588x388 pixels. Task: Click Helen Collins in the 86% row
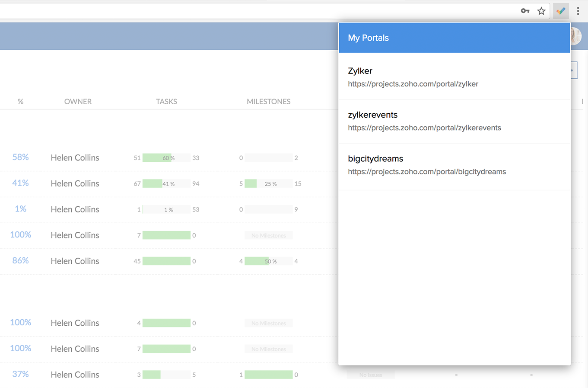pos(75,261)
